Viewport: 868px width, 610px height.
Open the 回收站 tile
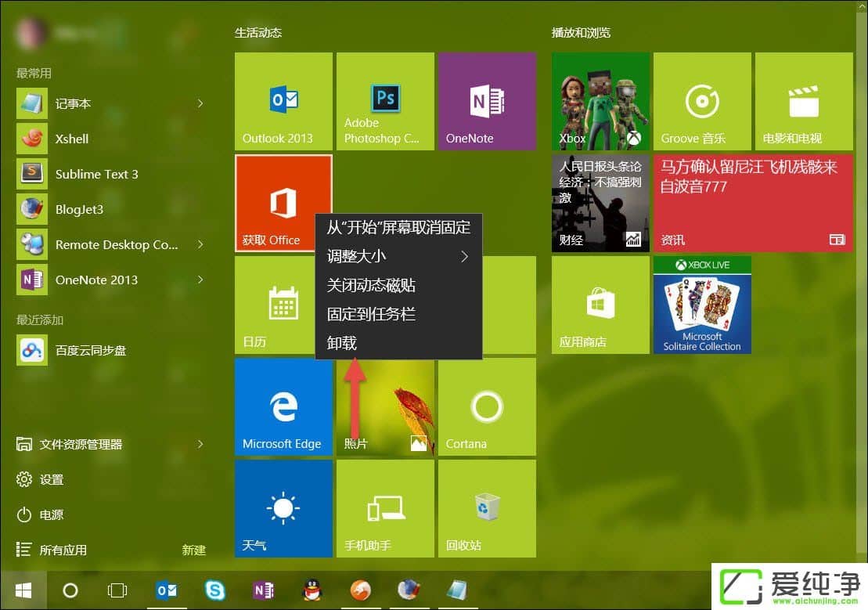point(487,508)
